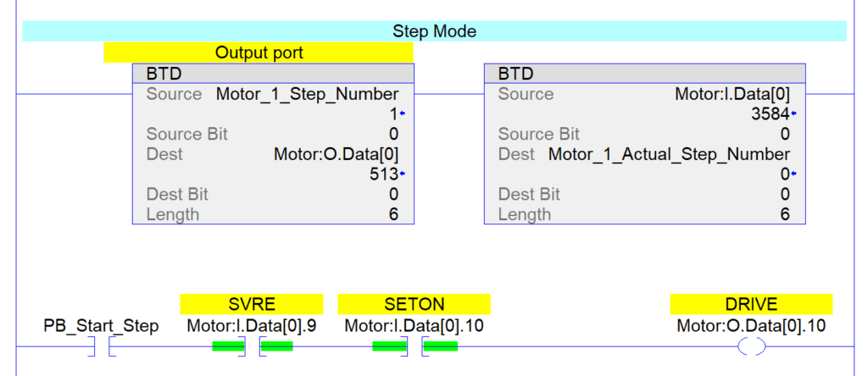The width and height of the screenshot is (868, 376).
Task: Select the Motor:I.Data[0] source tag in BTD
Action: (x=732, y=94)
